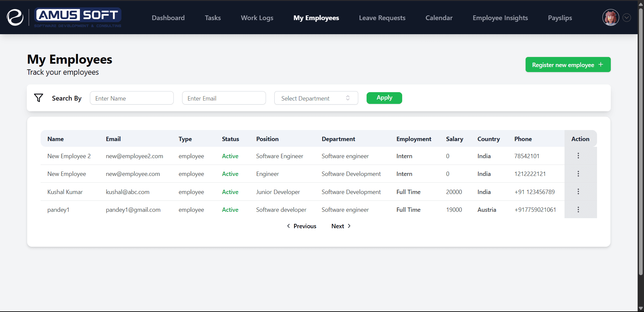Click the Search By label

[66, 98]
